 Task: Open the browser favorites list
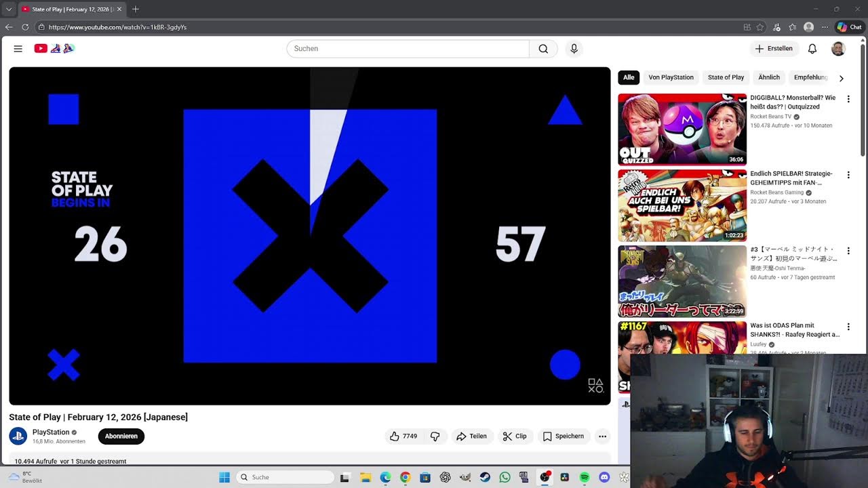tap(792, 27)
